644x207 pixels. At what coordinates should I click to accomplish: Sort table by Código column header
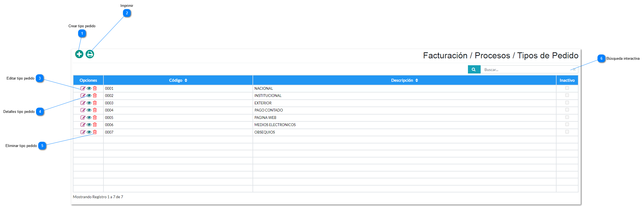click(x=178, y=80)
